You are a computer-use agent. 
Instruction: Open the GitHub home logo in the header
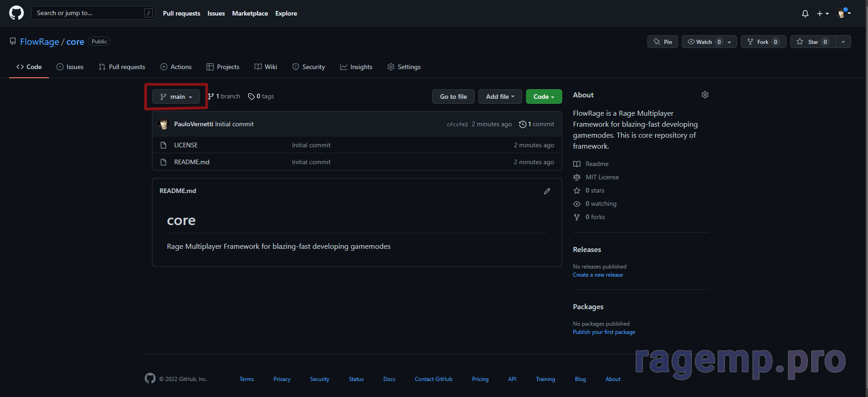16,13
